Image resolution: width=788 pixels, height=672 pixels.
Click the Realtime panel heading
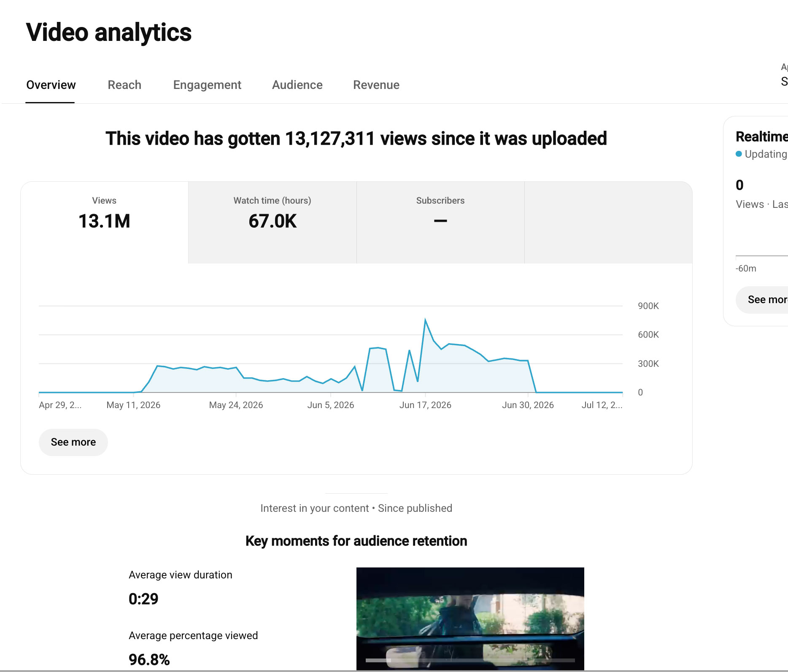pyautogui.click(x=761, y=137)
